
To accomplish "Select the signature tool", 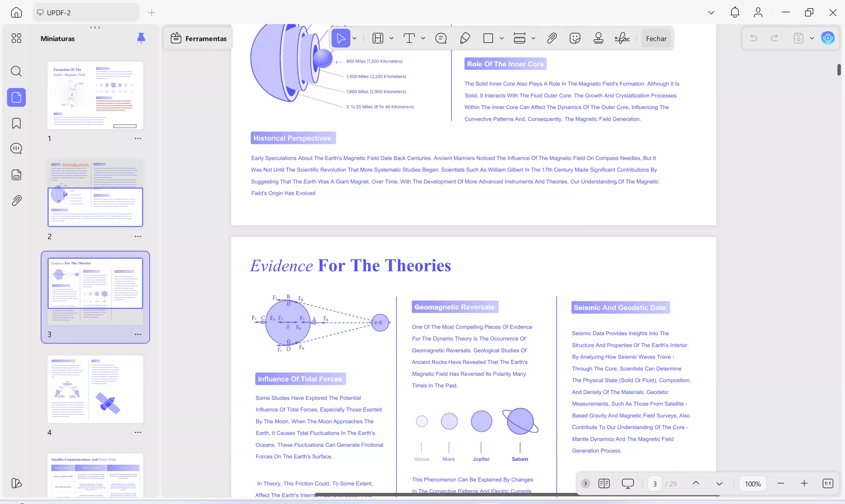I will [x=621, y=38].
